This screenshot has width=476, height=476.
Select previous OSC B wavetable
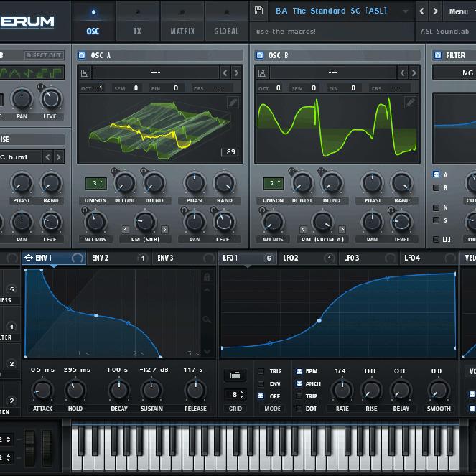(403, 73)
